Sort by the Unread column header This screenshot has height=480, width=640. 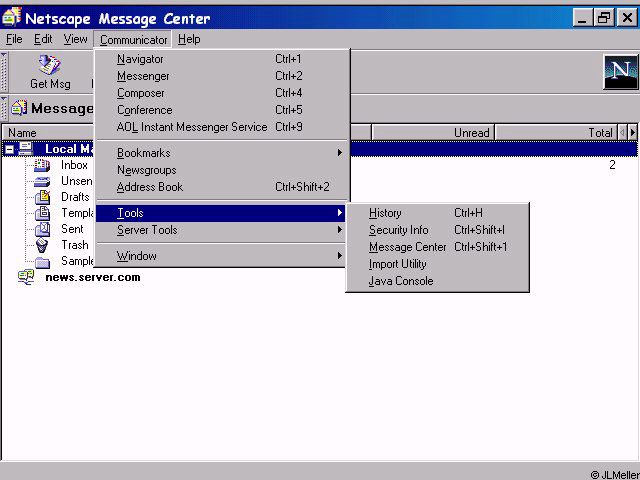coord(433,133)
